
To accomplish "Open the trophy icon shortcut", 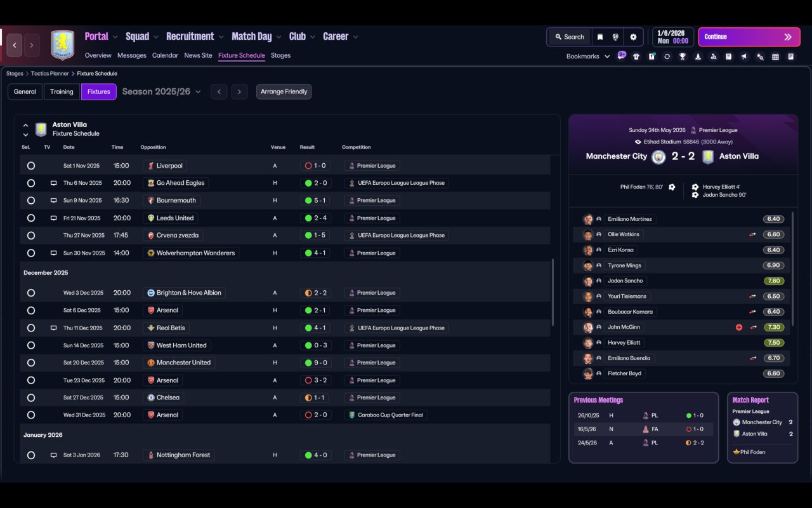I will click(683, 57).
